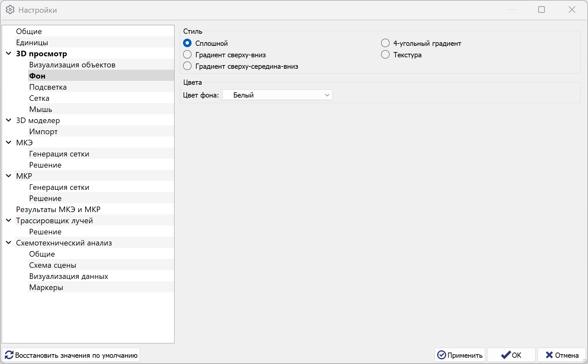Collapse the Трассировщик лучей tree node
This screenshot has width=588, height=364.
tap(9, 221)
